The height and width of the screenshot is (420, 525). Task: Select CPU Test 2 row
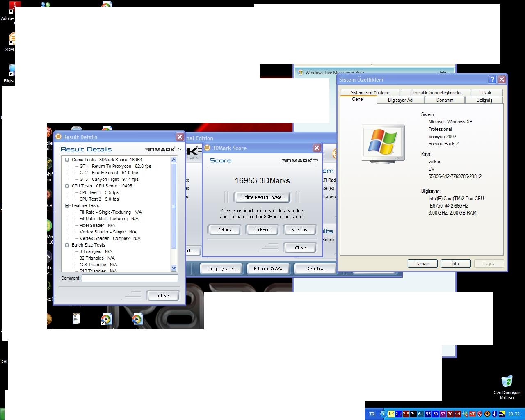point(99,199)
